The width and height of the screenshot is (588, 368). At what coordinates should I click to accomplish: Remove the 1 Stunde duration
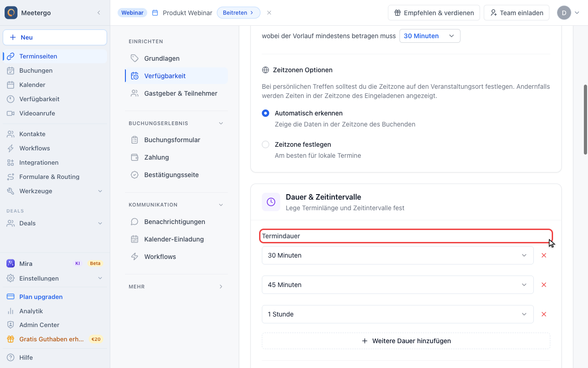pos(544,314)
